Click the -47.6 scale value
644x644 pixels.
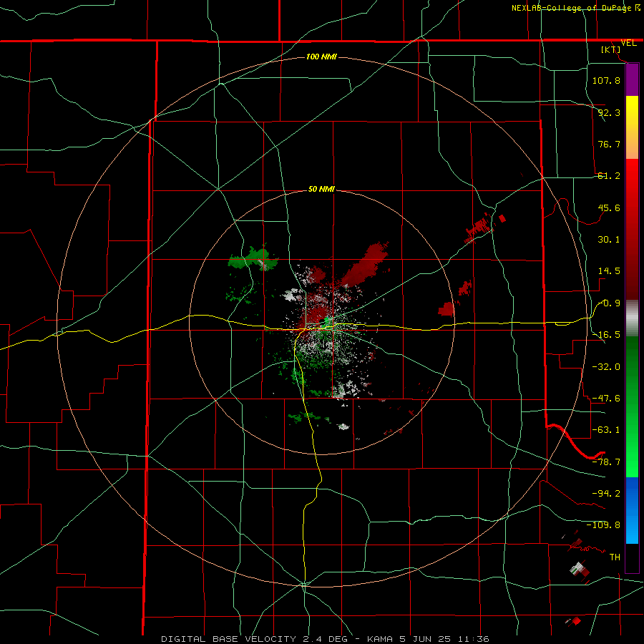tap(606, 399)
